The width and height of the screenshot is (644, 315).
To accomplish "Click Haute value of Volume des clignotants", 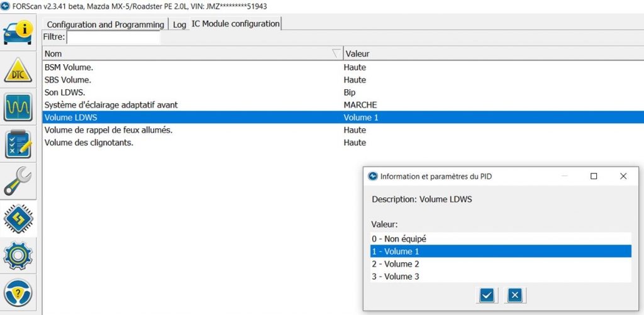I will 355,143.
